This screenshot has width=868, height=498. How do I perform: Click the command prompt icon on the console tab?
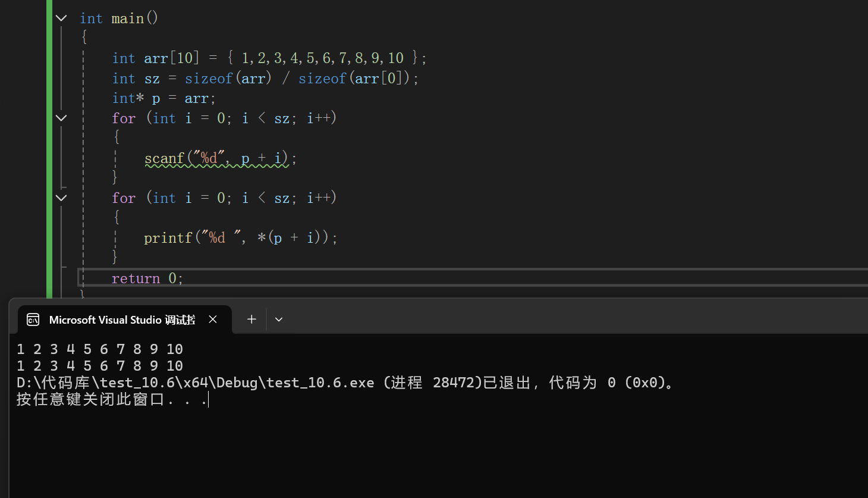[33, 320]
